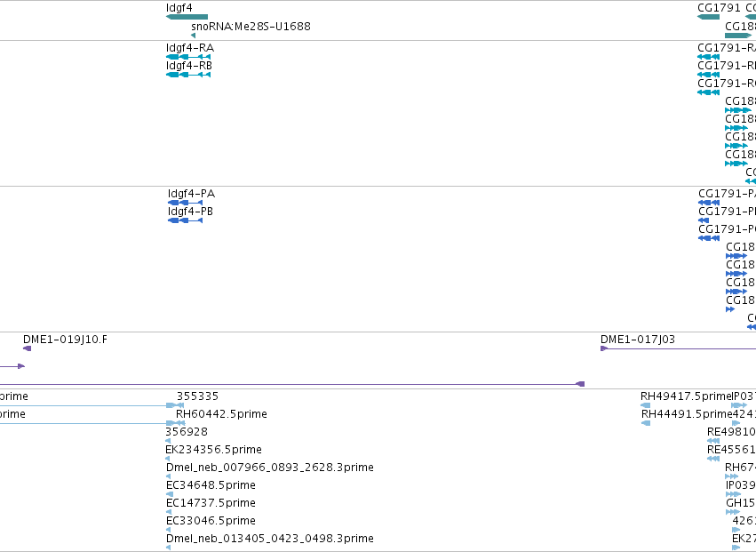Click the small snoRNA:Me28S-U1688 arrowhead glyph
The height and width of the screenshot is (552, 756).
(193, 36)
